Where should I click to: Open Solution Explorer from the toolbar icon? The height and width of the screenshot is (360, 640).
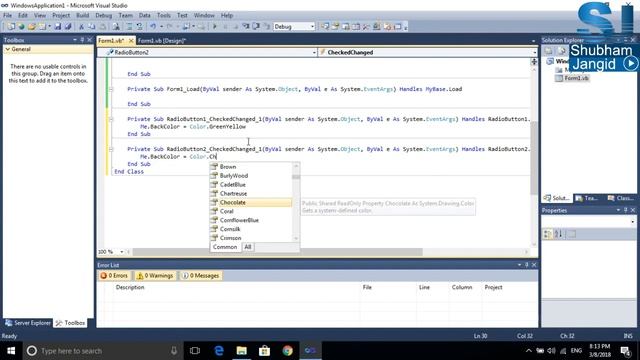pos(325,27)
